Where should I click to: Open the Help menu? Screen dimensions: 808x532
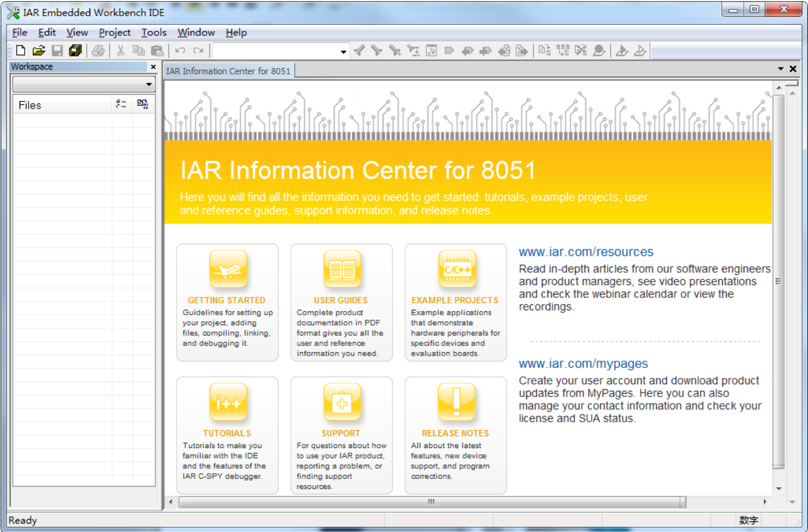coord(236,32)
